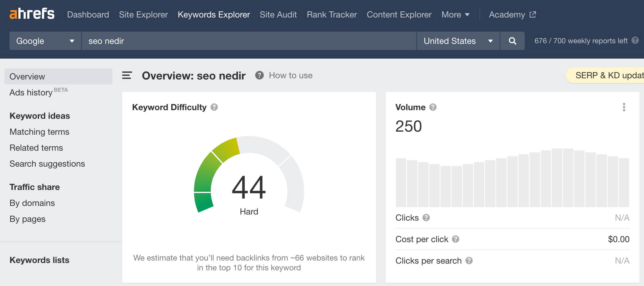
Task: Click the 676 / 700 weekly reports text
Action: 581,41
